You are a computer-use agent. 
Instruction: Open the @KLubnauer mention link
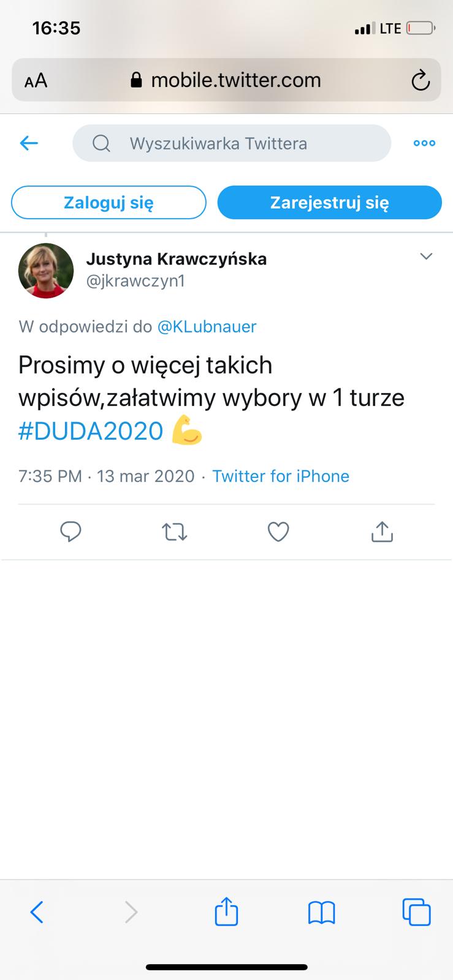click(207, 326)
